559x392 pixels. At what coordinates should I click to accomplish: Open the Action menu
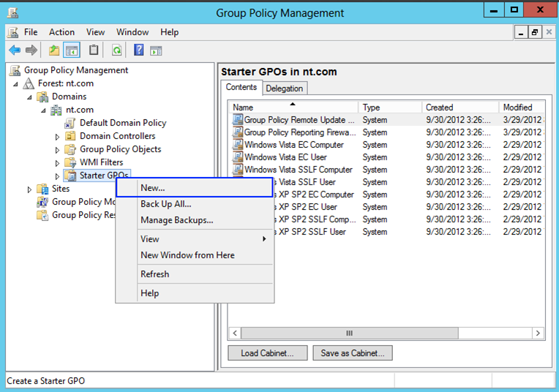[x=61, y=32]
